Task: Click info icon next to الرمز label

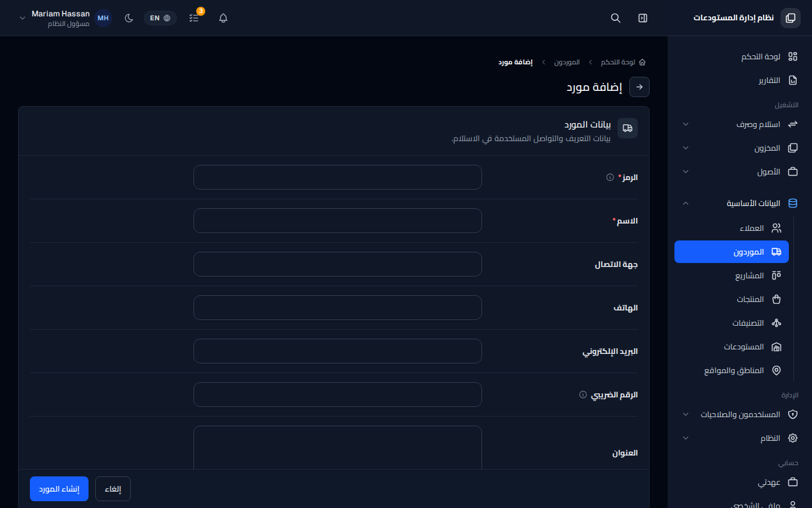Action: (x=610, y=177)
